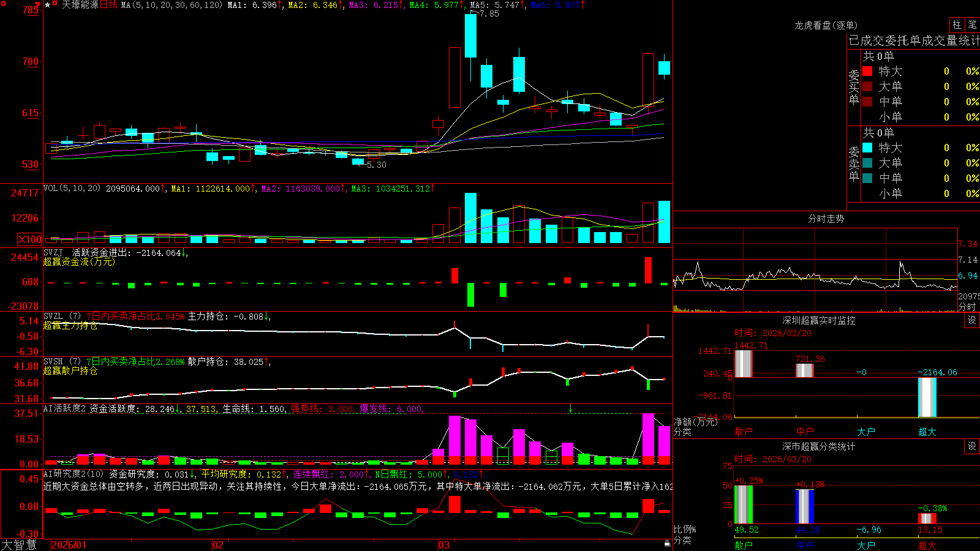
Task: Click the AI研究度2(10) indicator name
Action: 73,474
